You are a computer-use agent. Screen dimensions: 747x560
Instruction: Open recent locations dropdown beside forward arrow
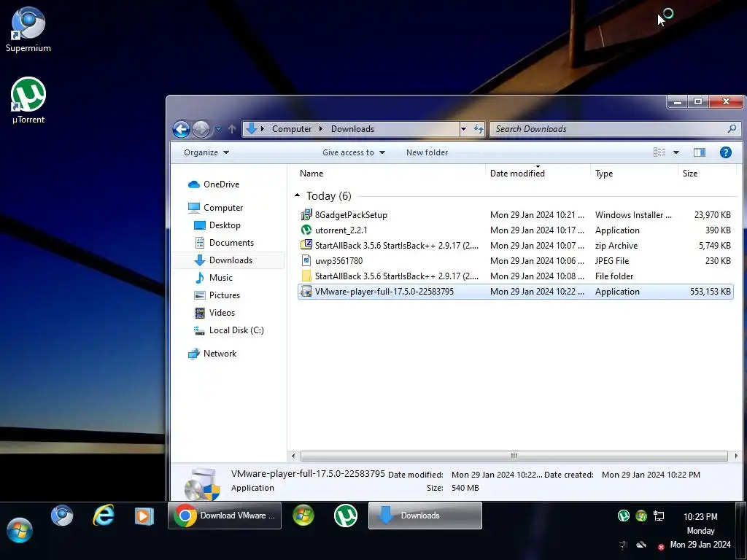click(218, 129)
